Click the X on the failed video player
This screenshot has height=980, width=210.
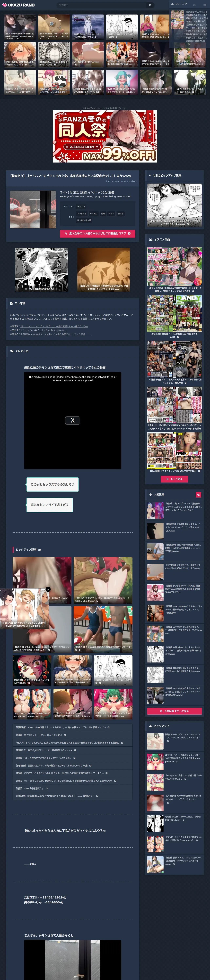(72, 420)
